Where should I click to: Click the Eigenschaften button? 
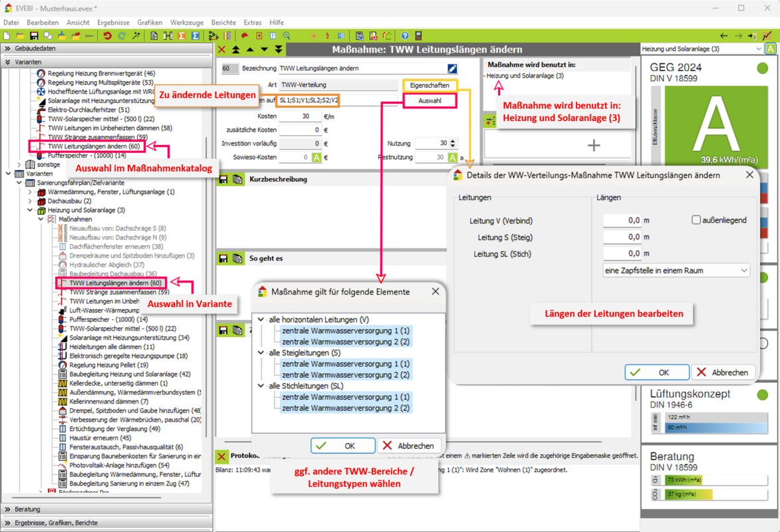pyautogui.click(x=429, y=86)
